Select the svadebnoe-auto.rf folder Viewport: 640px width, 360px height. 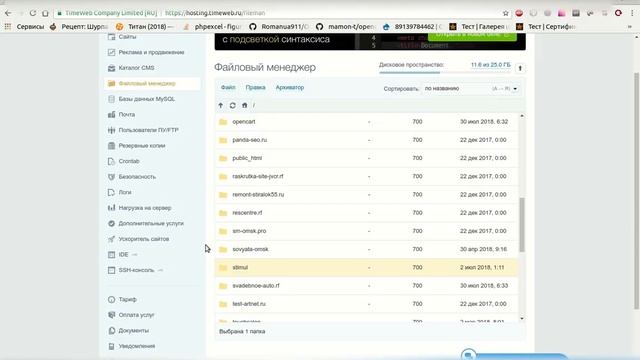point(366,286)
